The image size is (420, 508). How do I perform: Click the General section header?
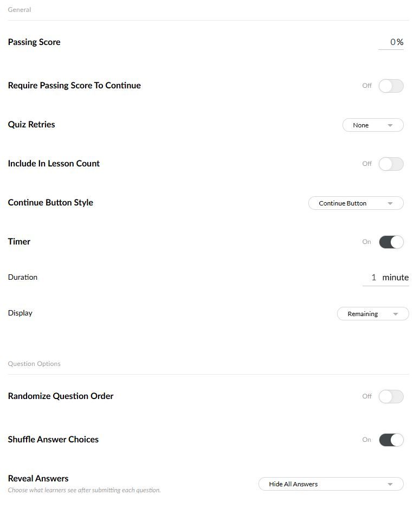point(20,10)
